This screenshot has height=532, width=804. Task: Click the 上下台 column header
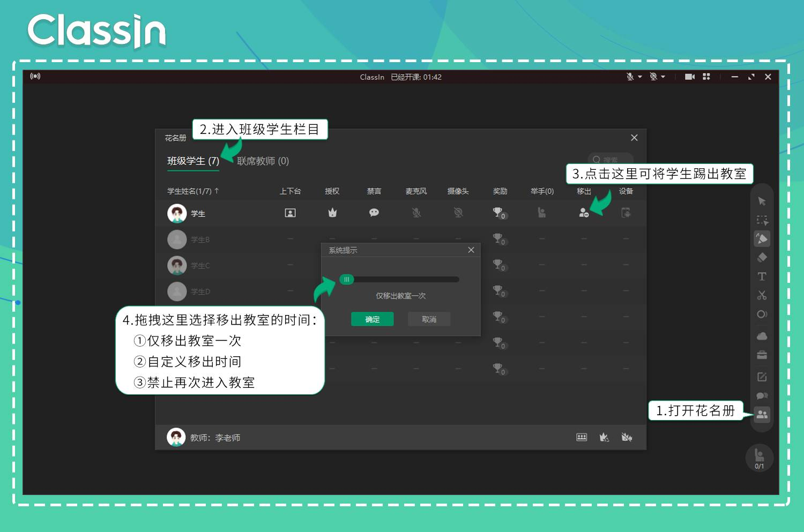pyautogui.click(x=290, y=191)
